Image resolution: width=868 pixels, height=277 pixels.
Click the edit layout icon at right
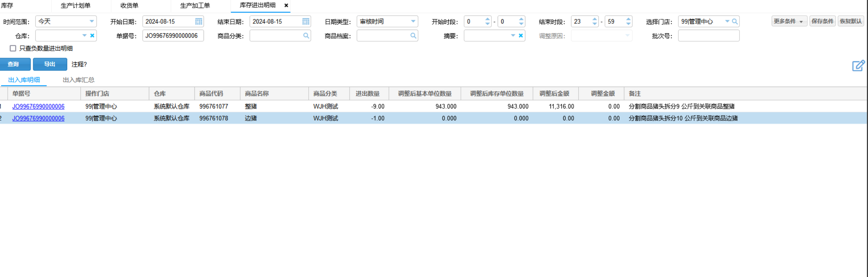[x=858, y=66]
